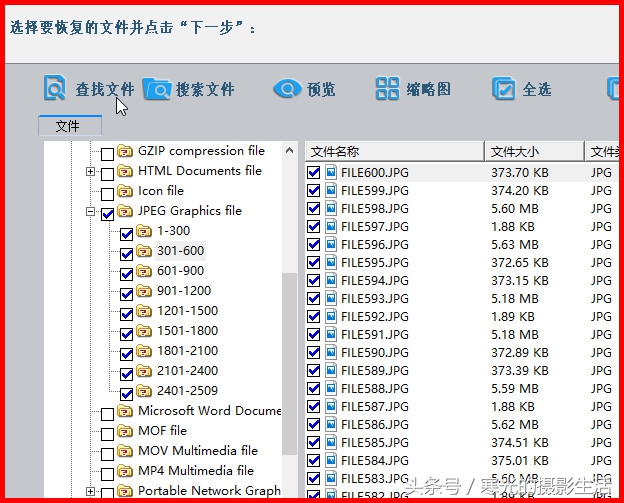This screenshot has height=503, width=624.
Task: Click the 374.20 KB size cell
Action: 520,191
